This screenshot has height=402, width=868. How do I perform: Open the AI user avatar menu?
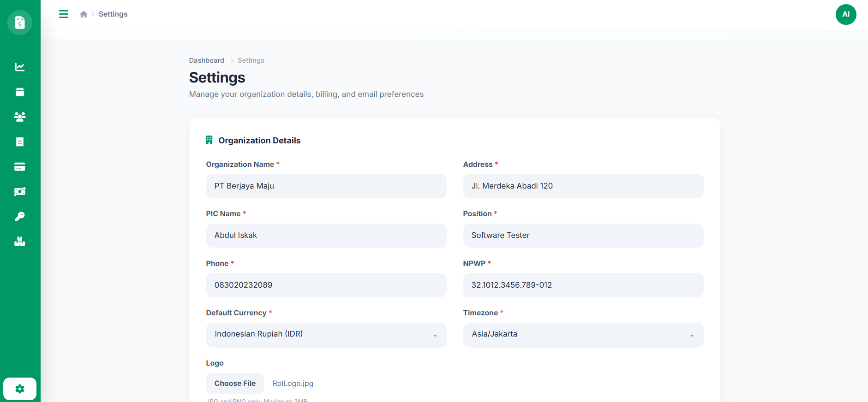pos(845,14)
